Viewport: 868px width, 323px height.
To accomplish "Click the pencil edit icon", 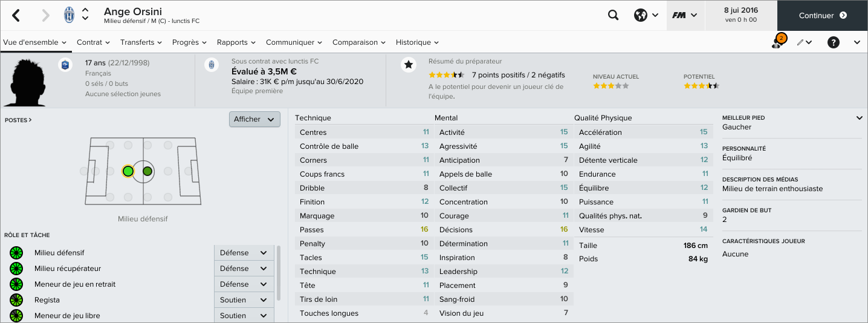I will (x=801, y=42).
